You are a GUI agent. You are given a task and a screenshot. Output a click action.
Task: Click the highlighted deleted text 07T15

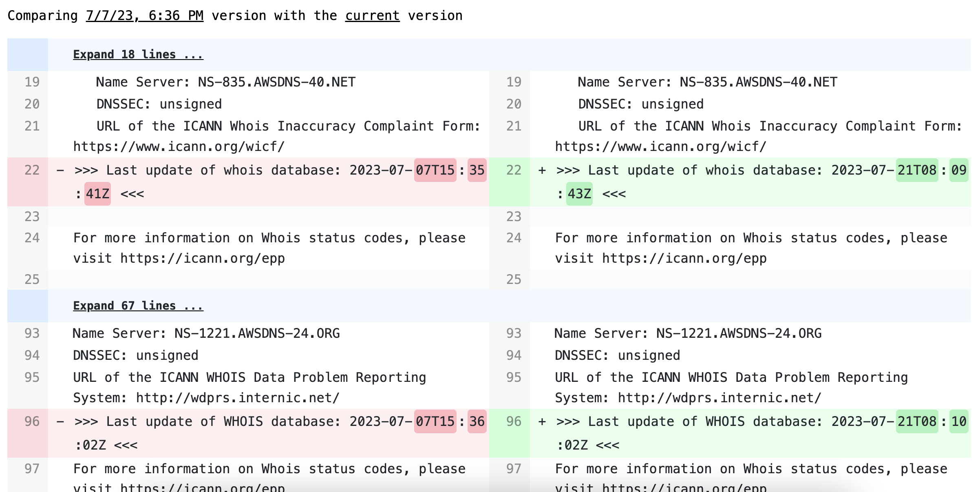(434, 170)
